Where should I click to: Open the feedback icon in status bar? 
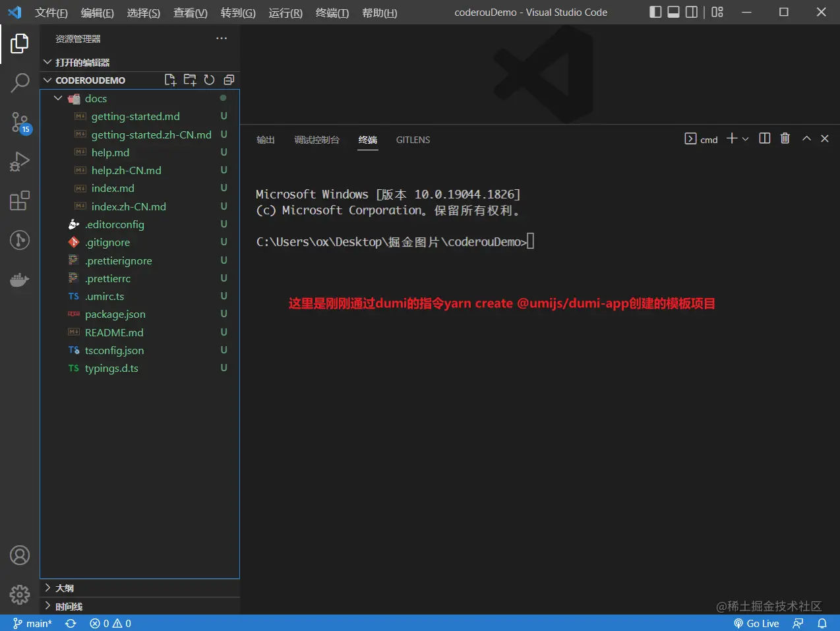(x=798, y=623)
